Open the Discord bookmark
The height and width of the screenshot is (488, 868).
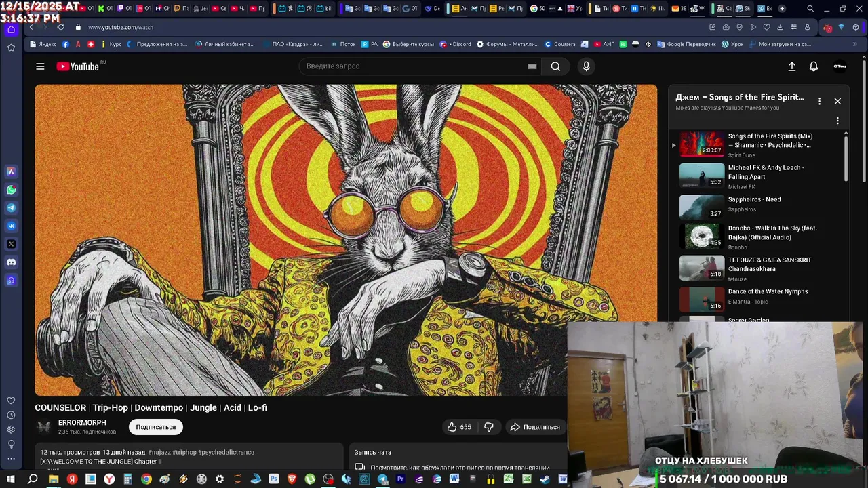(456, 44)
